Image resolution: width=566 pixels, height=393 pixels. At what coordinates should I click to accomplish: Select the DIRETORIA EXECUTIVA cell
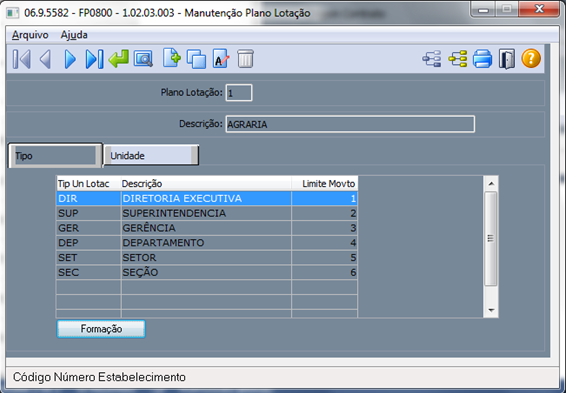[206, 198]
